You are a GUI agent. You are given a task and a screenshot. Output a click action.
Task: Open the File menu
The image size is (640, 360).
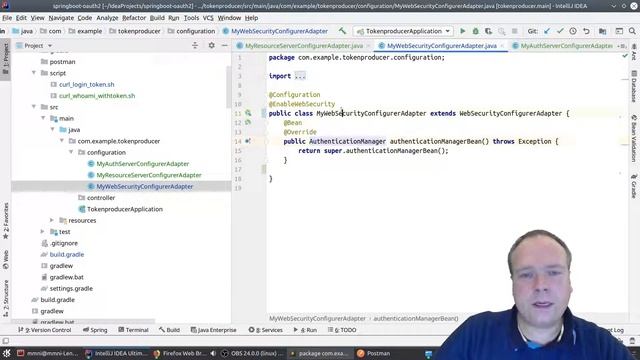tap(7, 18)
